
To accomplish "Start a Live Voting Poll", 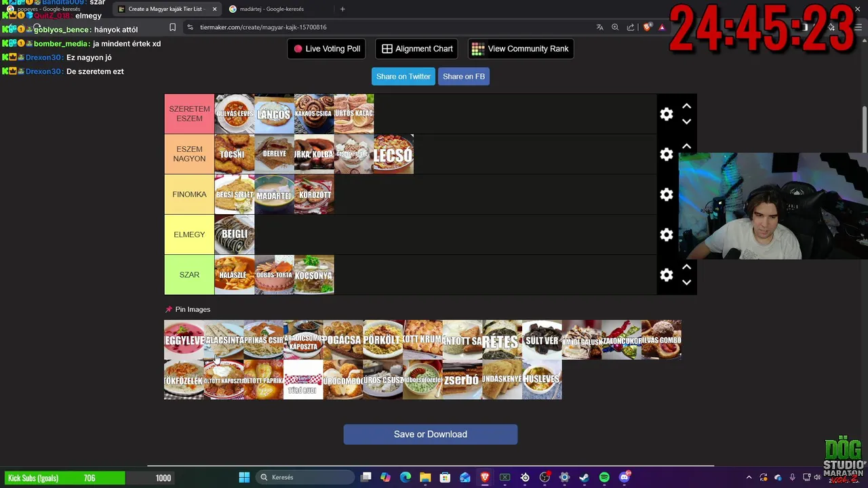I will point(327,49).
